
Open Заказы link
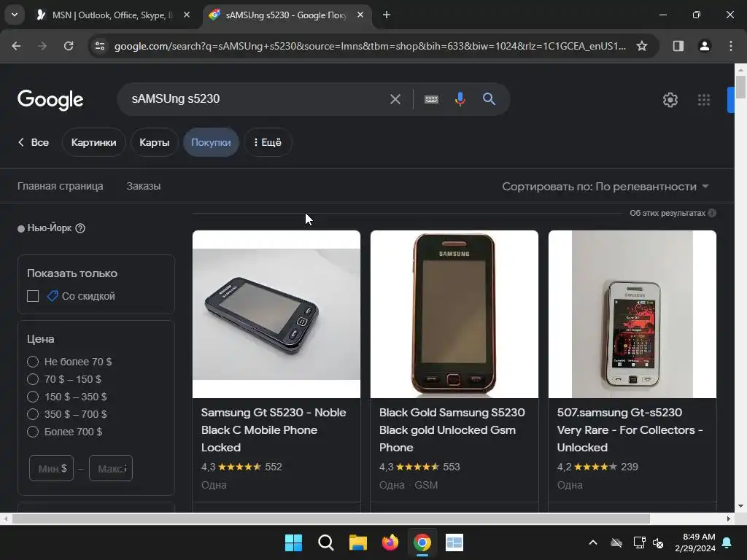[144, 186]
